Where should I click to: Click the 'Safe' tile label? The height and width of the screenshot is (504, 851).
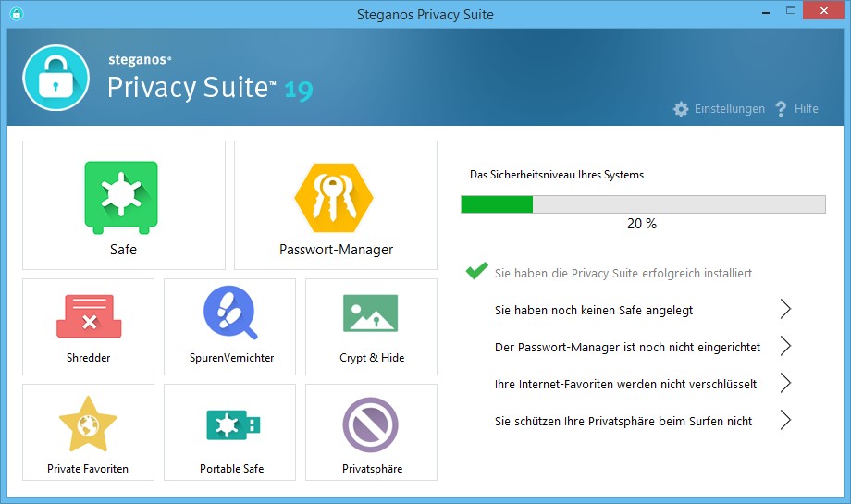tap(123, 250)
